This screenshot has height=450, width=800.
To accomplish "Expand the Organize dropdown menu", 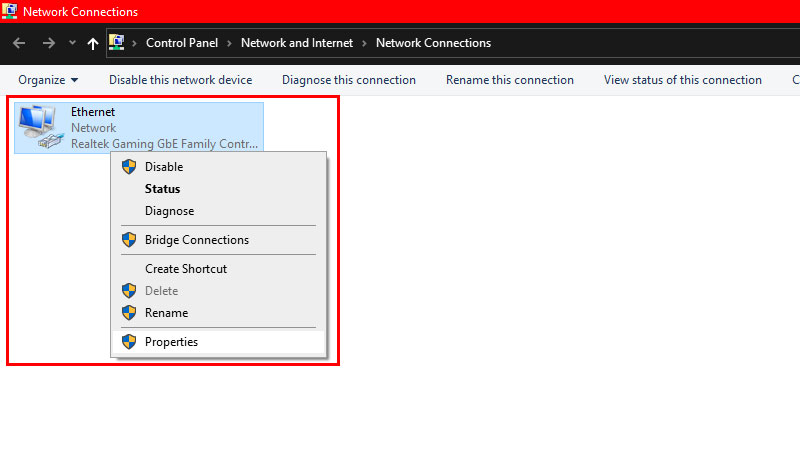I will point(48,80).
